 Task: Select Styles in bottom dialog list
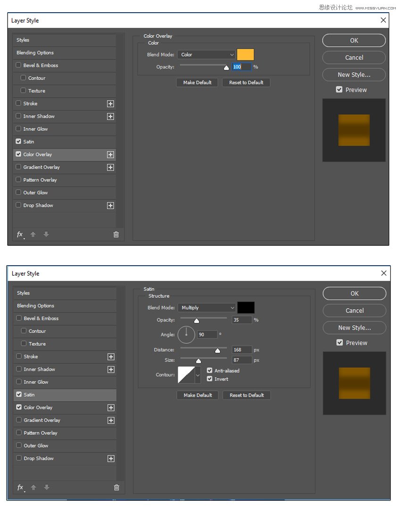point(65,293)
